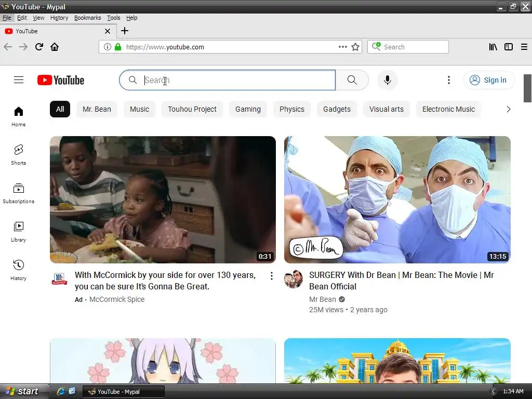This screenshot has height=399, width=532.
Task: Open the anime girl video thumbnail
Action: (163, 361)
